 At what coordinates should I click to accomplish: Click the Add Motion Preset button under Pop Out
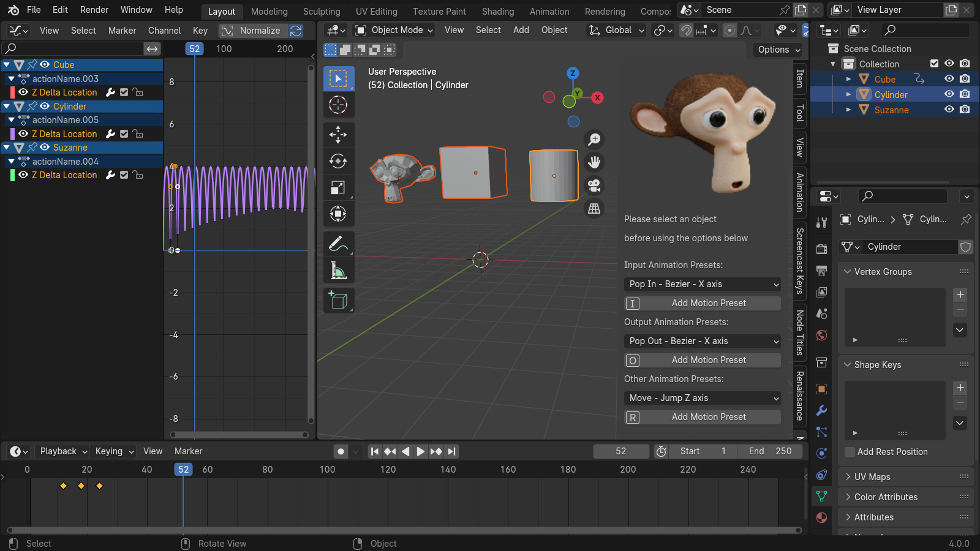click(x=702, y=360)
